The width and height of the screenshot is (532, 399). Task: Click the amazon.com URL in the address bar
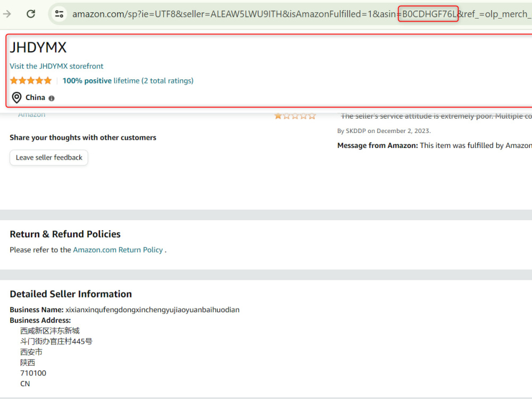click(302, 14)
